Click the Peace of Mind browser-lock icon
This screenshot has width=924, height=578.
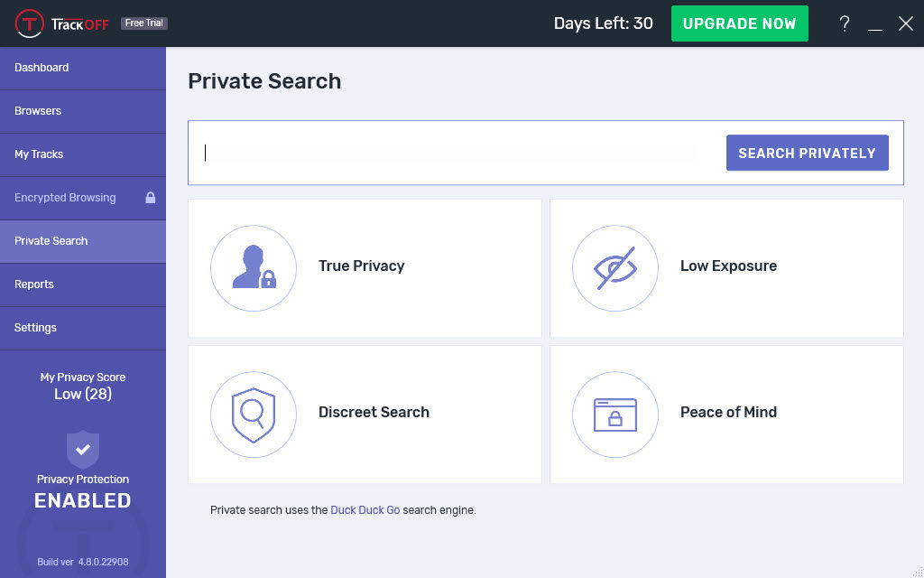(x=615, y=415)
